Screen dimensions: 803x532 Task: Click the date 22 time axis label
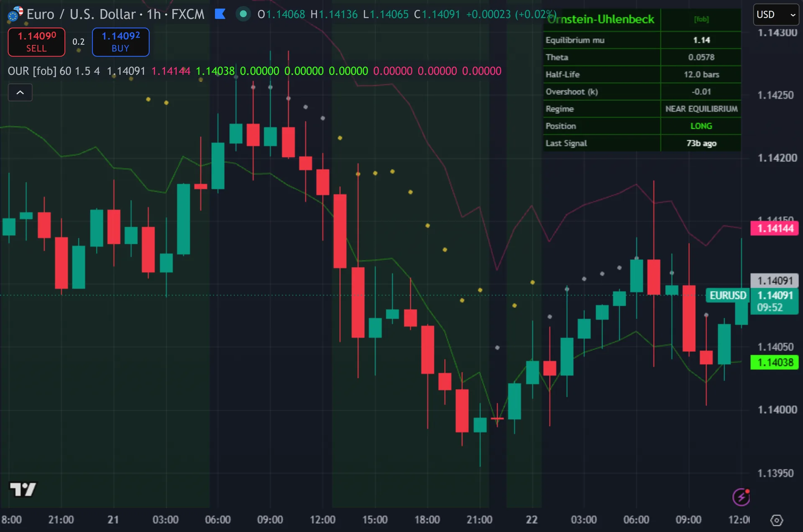pos(532,520)
